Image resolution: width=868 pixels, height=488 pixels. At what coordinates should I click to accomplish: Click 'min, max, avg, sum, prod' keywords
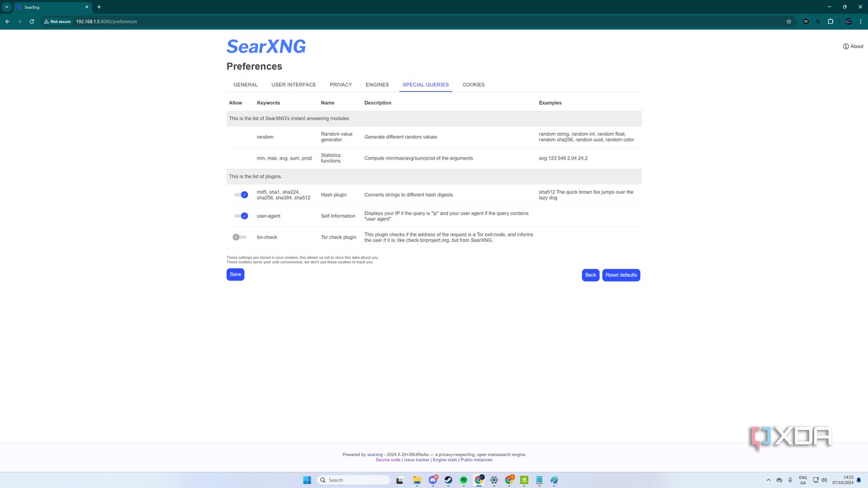[x=284, y=158]
